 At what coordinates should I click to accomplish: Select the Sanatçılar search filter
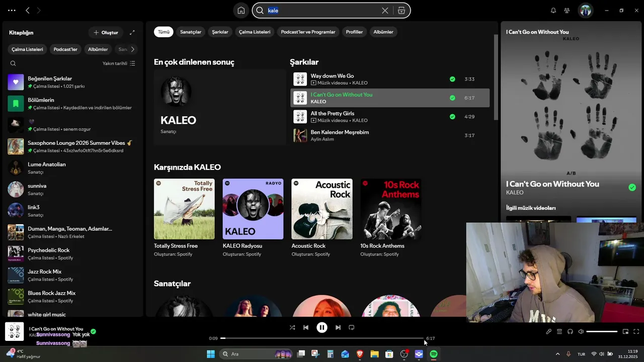[x=191, y=32]
